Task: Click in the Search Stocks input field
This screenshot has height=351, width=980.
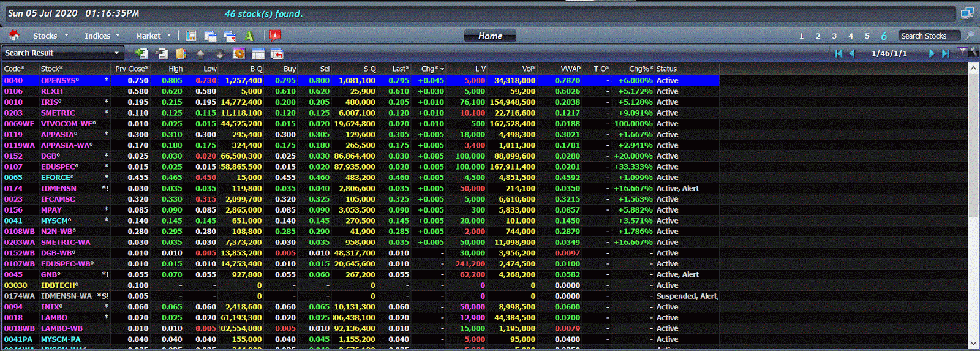Action: (x=930, y=36)
